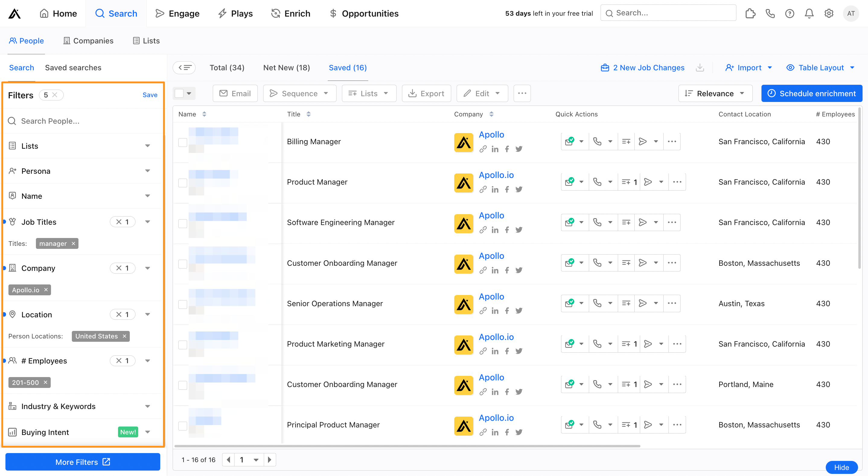Go to the Home tab
The width and height of the screenshot is (868, 476).
pyautogui.click(x=58, y=14)
